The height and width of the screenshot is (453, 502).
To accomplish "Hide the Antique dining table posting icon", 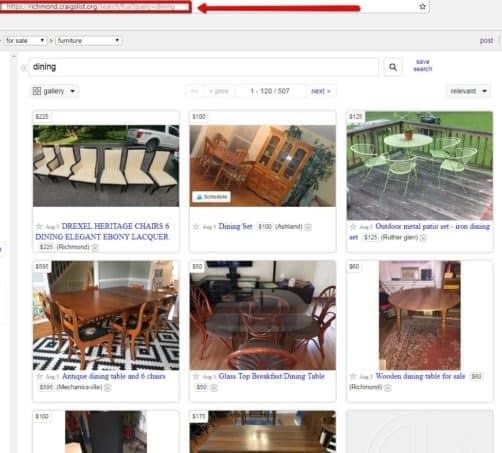I will (x=108, y=387).
